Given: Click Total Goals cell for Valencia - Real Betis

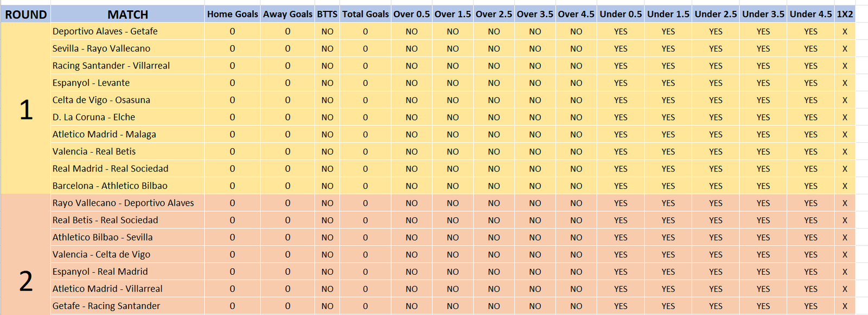Looking at the screenshot, I should (x=365, y=152).
